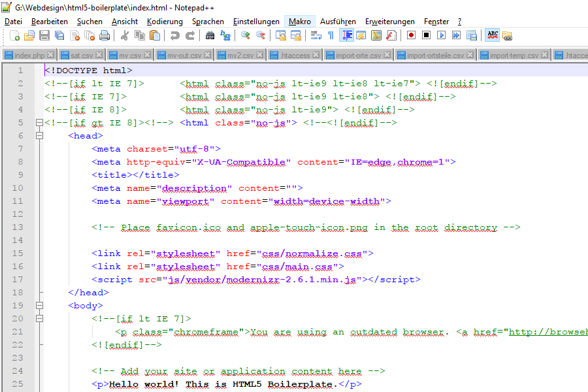The height and width of the screenshot is (392, 588).
Task: Open the Kodierung menu
Action: (165, 22)
